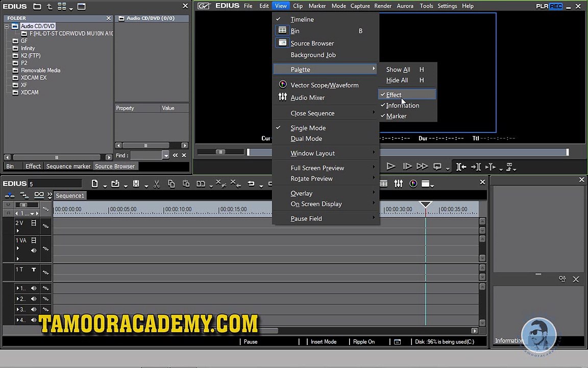Select the XDCAM EX folder
This screenshot has height=368, width=588.
(x=34, y=78)
